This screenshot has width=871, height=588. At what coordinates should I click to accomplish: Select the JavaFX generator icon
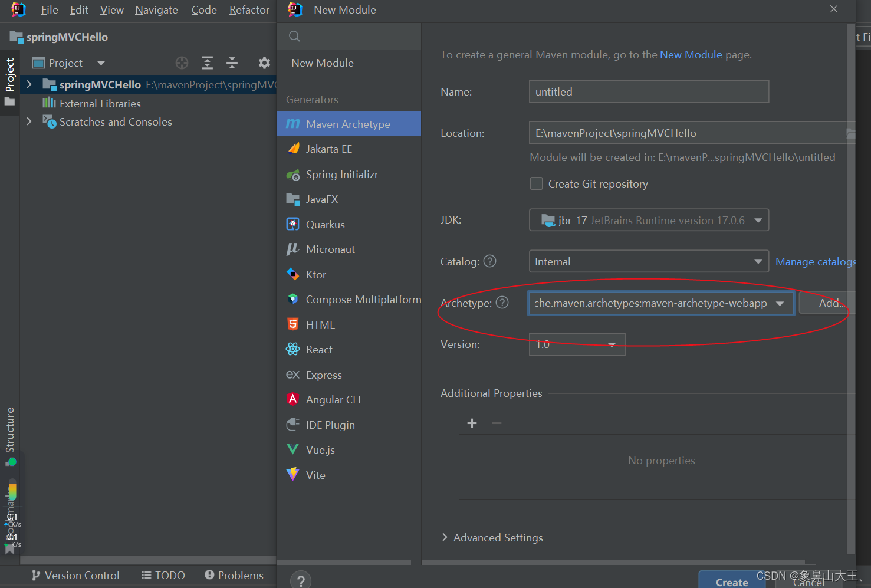click(293, 199)
